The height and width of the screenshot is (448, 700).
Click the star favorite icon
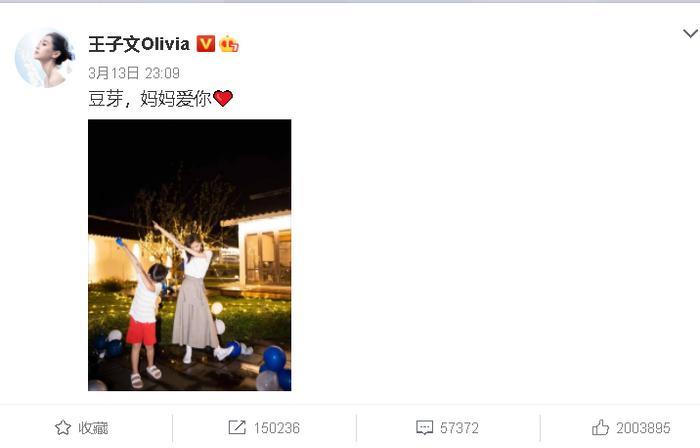pos(62,427)
